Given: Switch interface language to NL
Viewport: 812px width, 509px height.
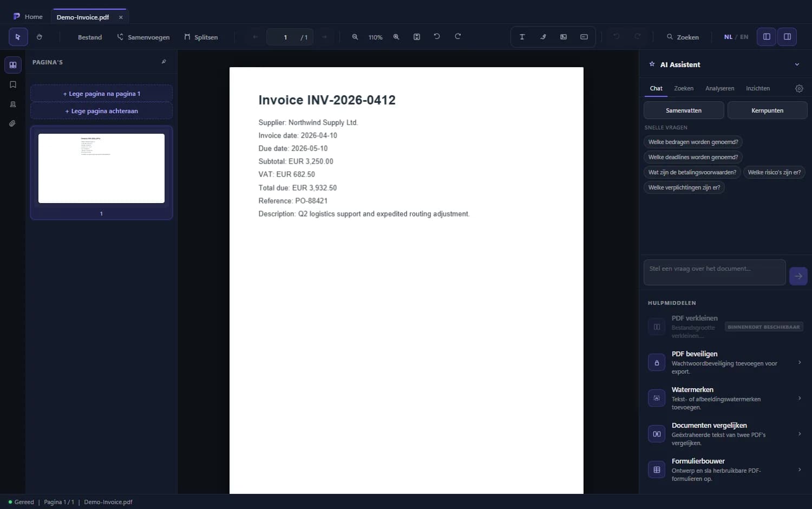Looking at the screenshot, I should (x=728, y=37).
